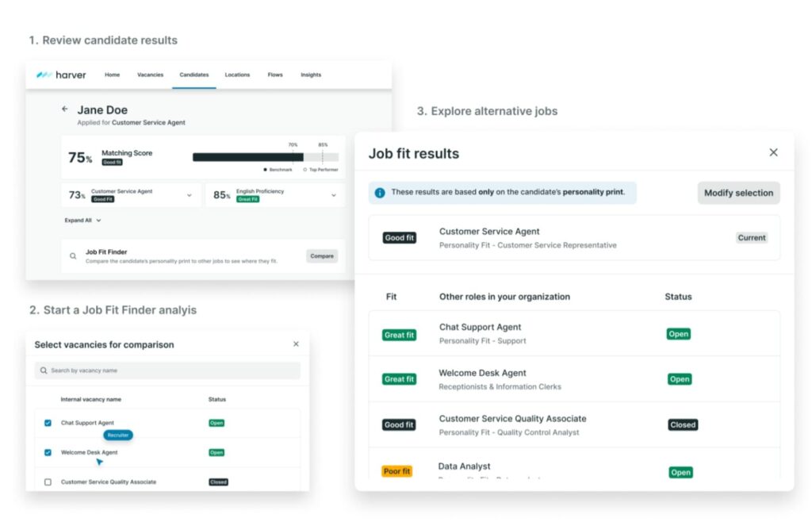Viewport: 812px width, 522px height.
Task: Click the blue info icon in results banner
Action: tap(380, 193)
